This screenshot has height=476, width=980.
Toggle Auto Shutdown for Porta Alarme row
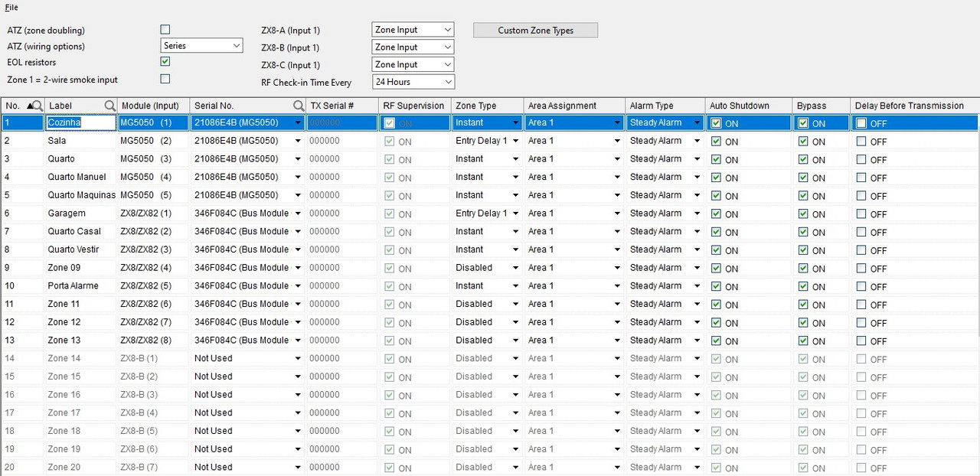pos(716,287)
